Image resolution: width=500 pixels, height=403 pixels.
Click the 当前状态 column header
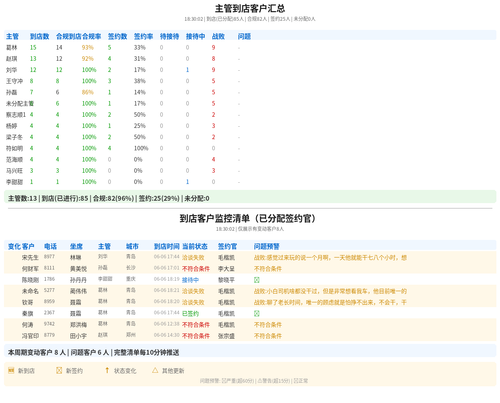195,246
